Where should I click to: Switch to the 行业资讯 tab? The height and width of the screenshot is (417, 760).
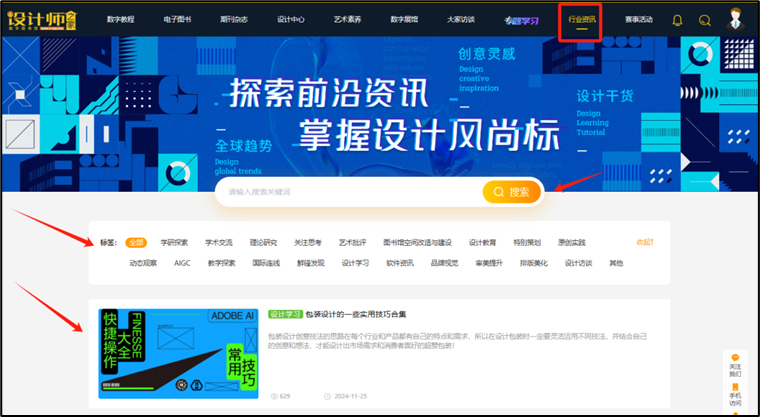[581, 19]
